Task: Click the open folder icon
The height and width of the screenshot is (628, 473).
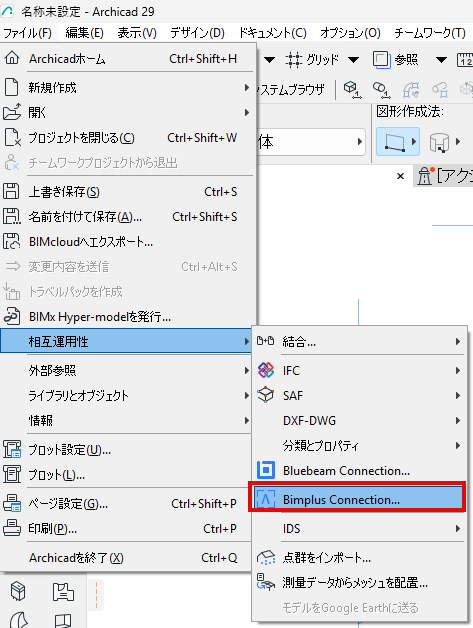Action: click(12, 112)
